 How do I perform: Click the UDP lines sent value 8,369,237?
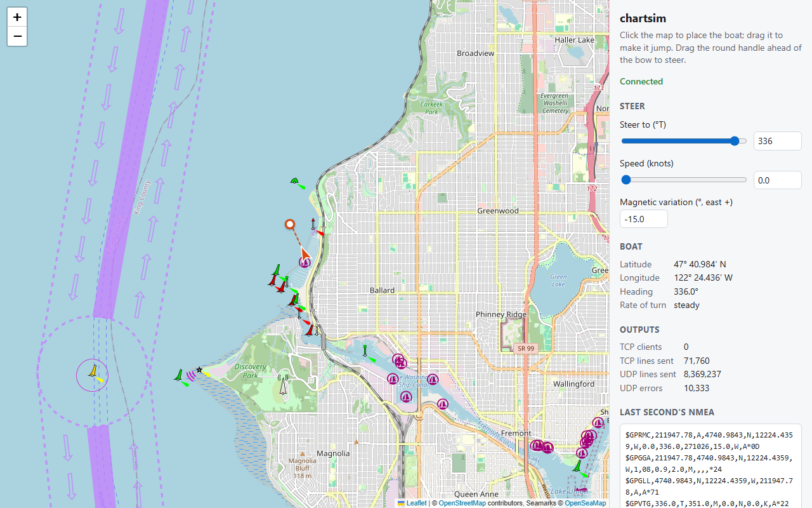click(702, 374)
